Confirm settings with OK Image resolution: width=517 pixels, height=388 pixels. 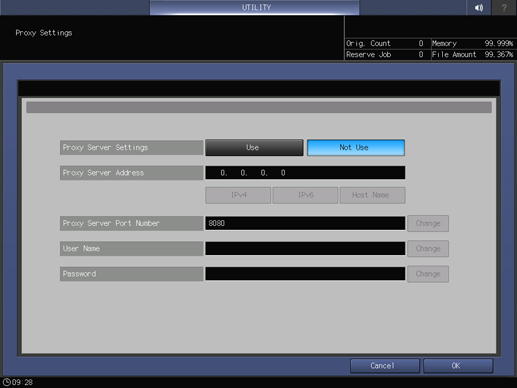click(x=458, y=366)
